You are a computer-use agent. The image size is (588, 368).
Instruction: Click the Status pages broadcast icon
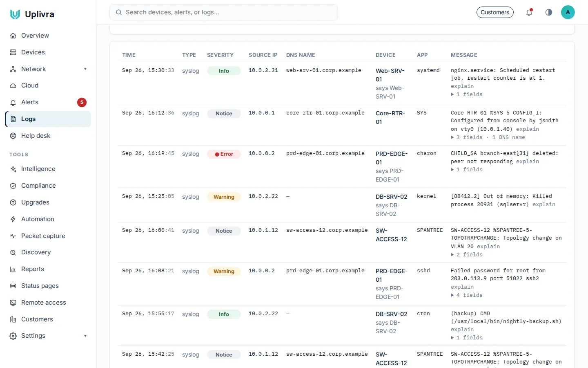point(13,286)
